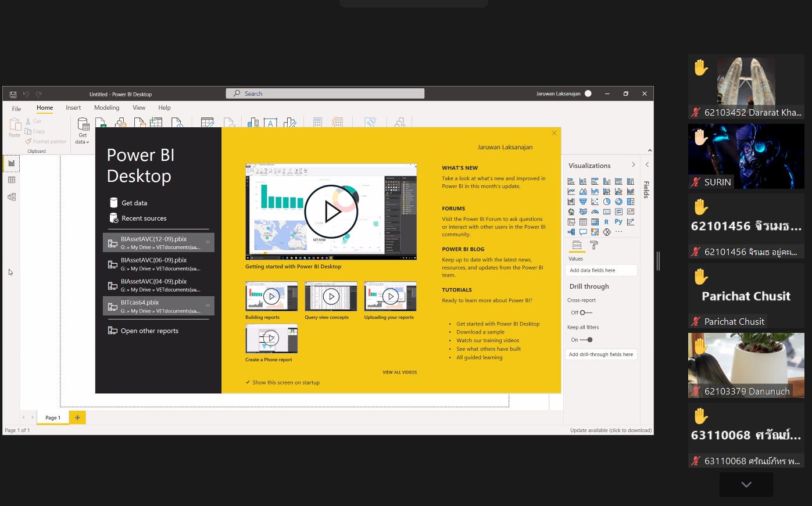Select the Q&A speech-bubble visualization
Viewport: 812px width, 506px height.
click(x=583, y=232)
